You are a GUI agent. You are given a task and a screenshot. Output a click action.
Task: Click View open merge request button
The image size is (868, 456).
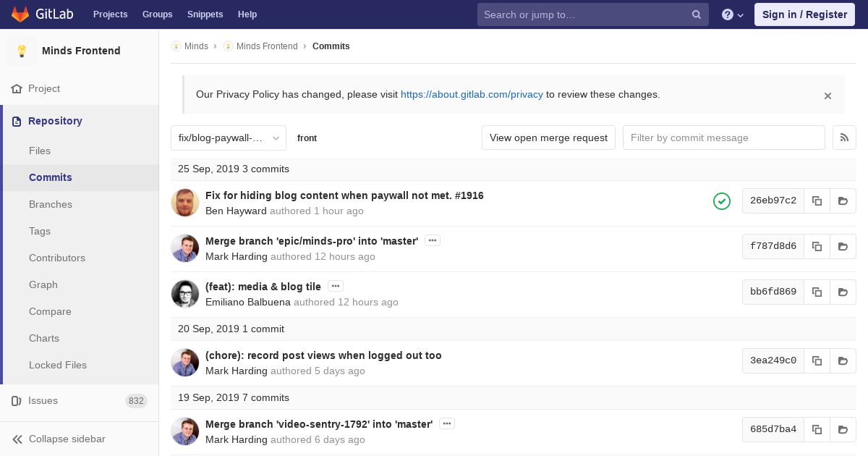548,138
